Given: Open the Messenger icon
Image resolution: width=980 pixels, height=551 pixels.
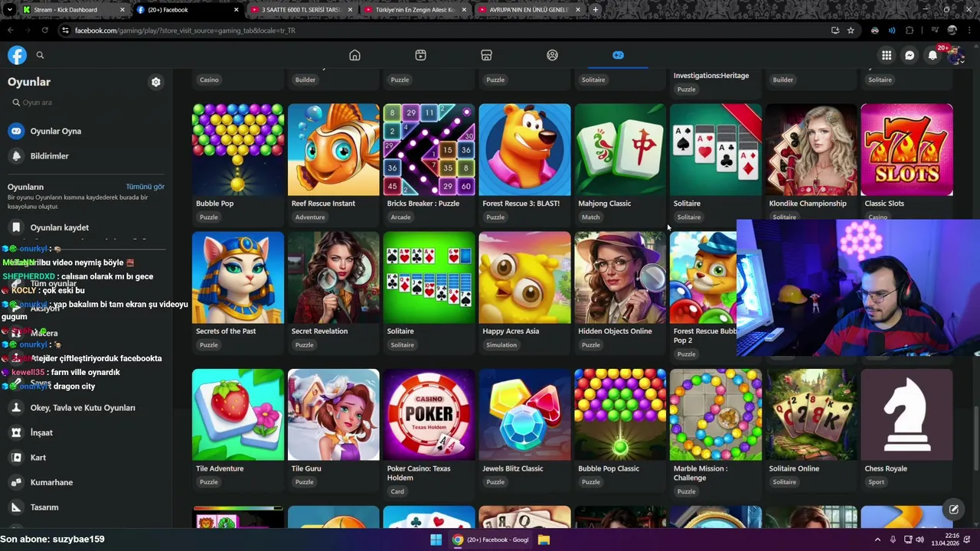Looking at the screenshot, I should [x=910, y=55].
